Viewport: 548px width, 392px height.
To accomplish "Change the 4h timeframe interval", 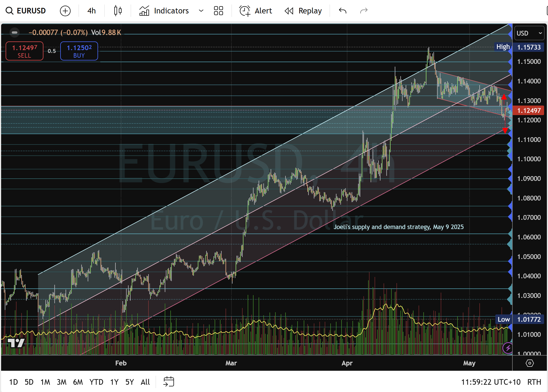I will point(91,11).
